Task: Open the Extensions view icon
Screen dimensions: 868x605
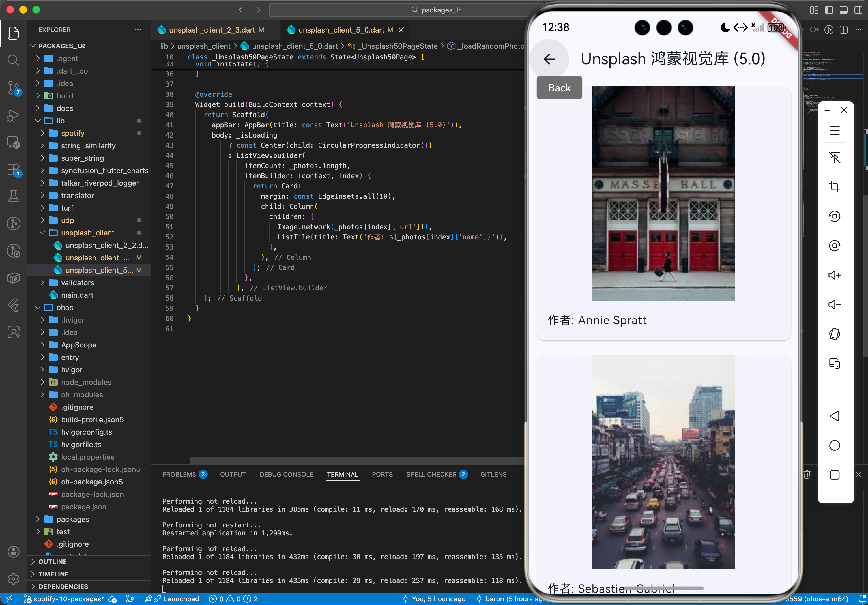Action: coord(14,170)
